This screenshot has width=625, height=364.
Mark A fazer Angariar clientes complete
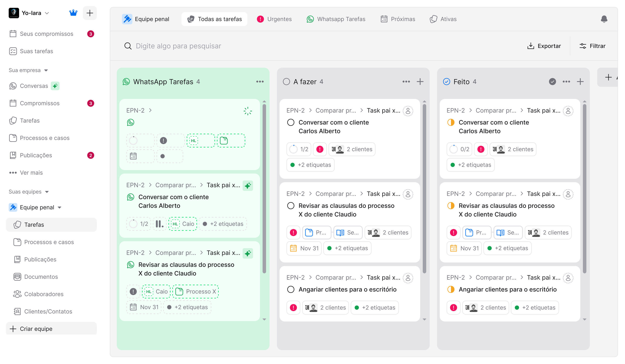tap(291, 289)
